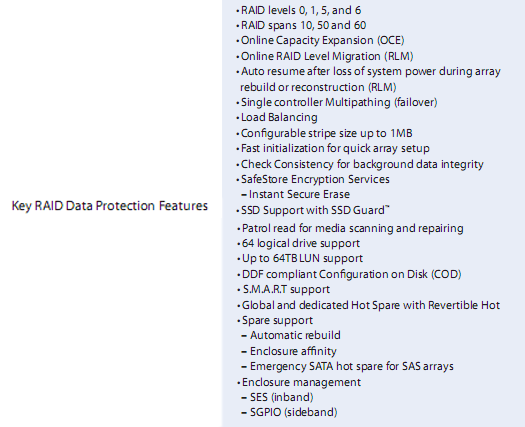Click the 'Key RAID Data Protection Features' heading
This screenshot has width=525, height=427.
[110, 206]
